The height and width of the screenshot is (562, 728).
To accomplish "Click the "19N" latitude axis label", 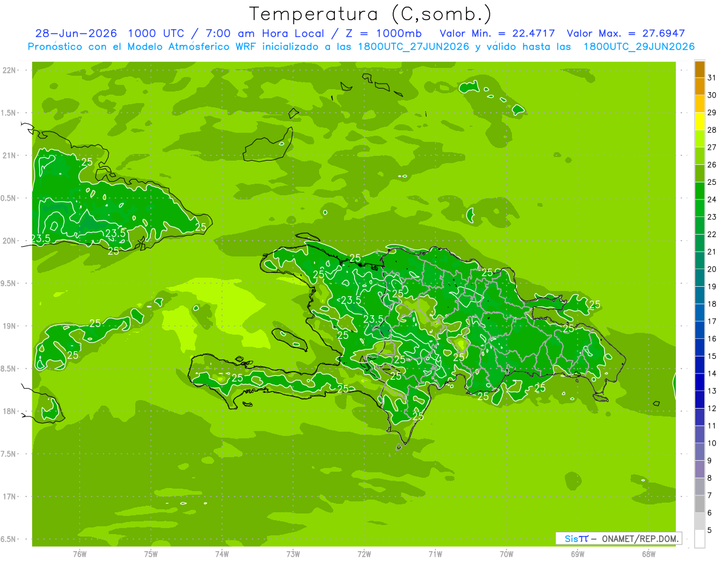I will [x=9, y=326].
